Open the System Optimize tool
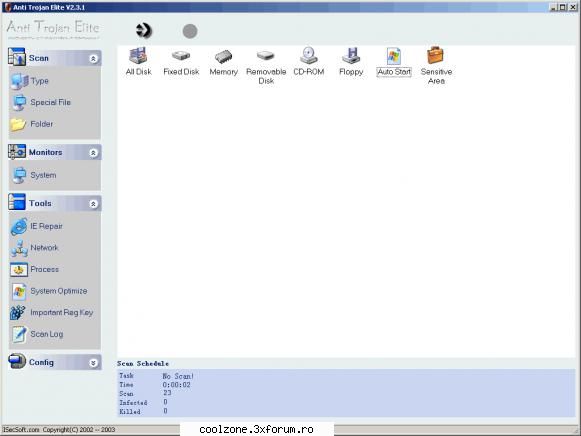 (x=49, y=291)
